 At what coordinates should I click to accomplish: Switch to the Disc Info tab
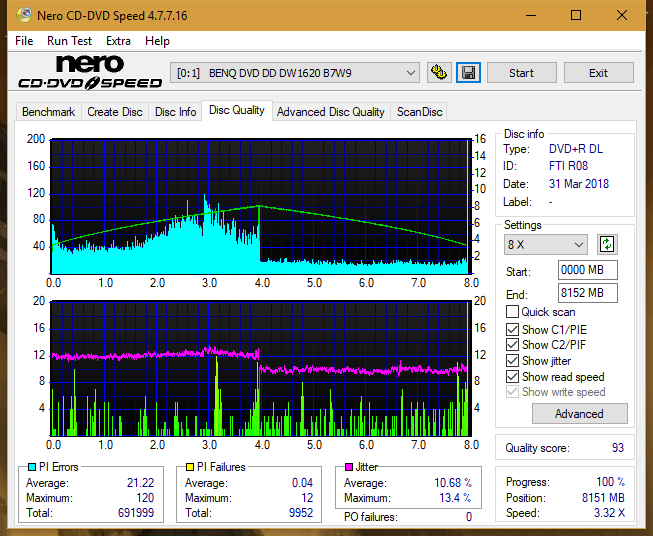coord(175,112)
